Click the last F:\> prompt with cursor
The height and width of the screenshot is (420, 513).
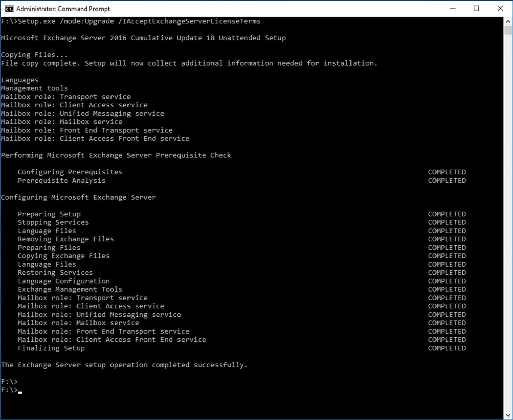(12, 390)
